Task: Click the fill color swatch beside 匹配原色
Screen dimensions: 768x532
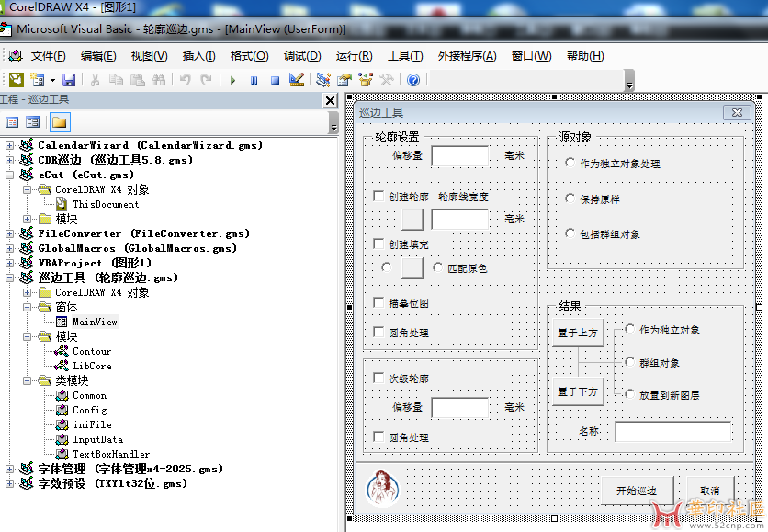Action: pyautogui.click(x=412, y=268)
